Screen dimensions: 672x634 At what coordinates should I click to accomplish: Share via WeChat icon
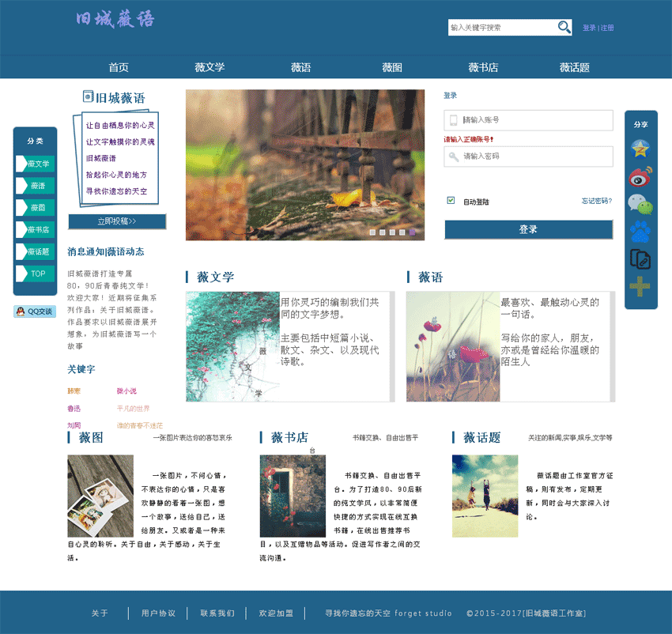(x=640, y=204)
